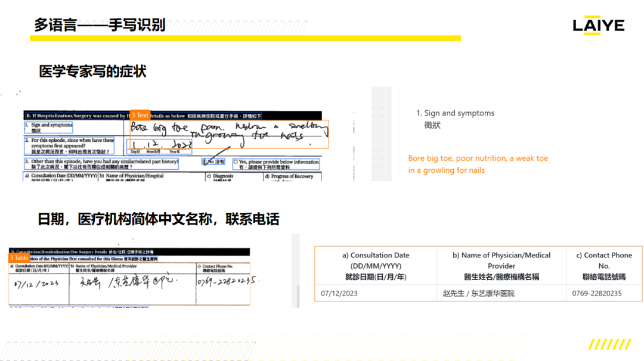644x361 pixels.
Task: Select the 0769-22820235 phone number cell
Action: click(596, 294)
